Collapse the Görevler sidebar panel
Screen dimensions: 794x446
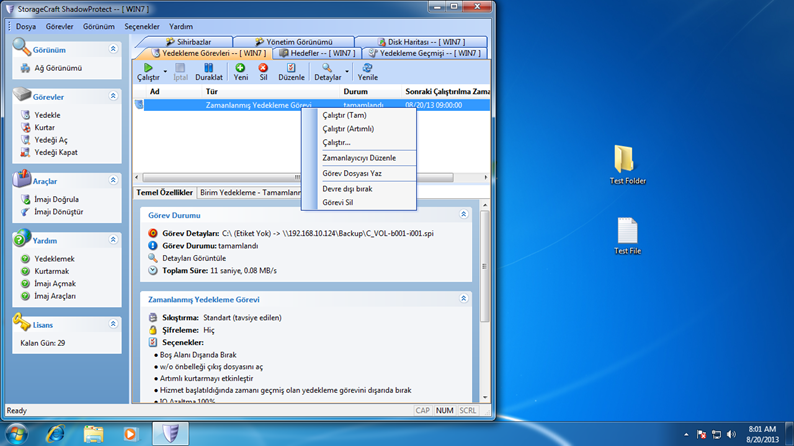(113, 96)
